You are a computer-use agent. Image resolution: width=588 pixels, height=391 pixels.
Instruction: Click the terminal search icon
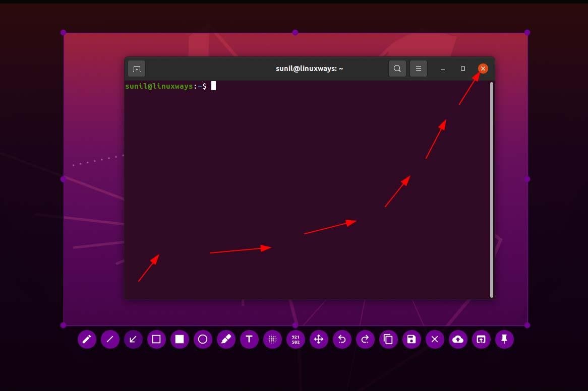pyautogui.click(x=397, y=68)
